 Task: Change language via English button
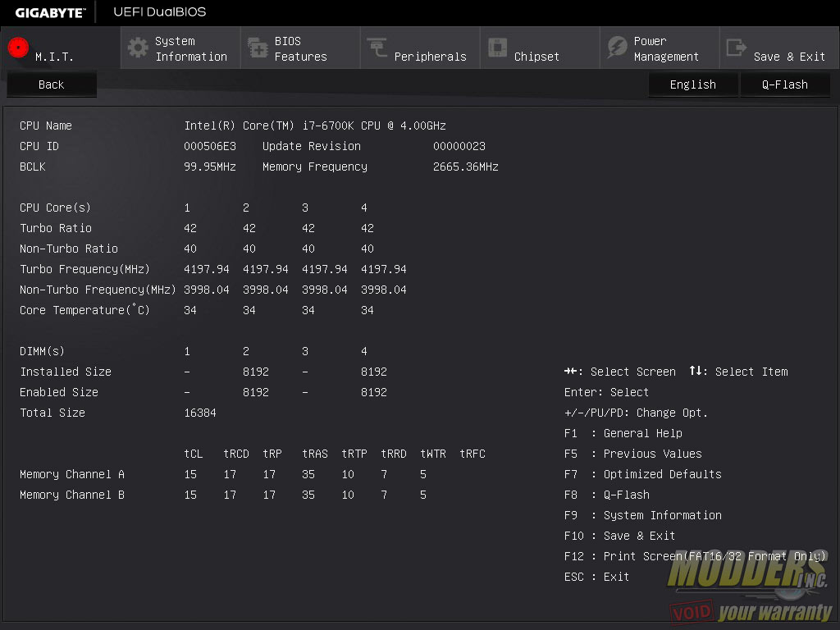692,84
